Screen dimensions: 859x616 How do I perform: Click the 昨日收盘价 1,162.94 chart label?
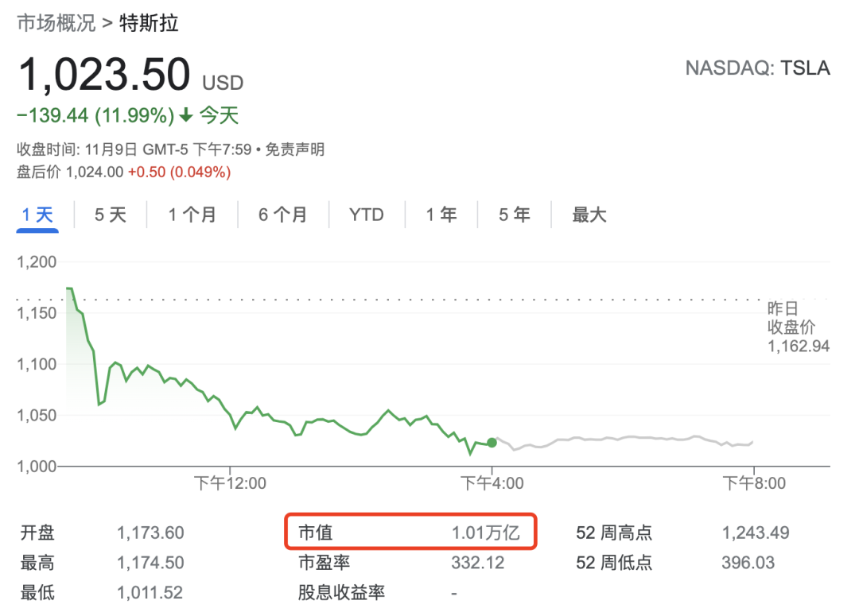click(x=798, y=327)
